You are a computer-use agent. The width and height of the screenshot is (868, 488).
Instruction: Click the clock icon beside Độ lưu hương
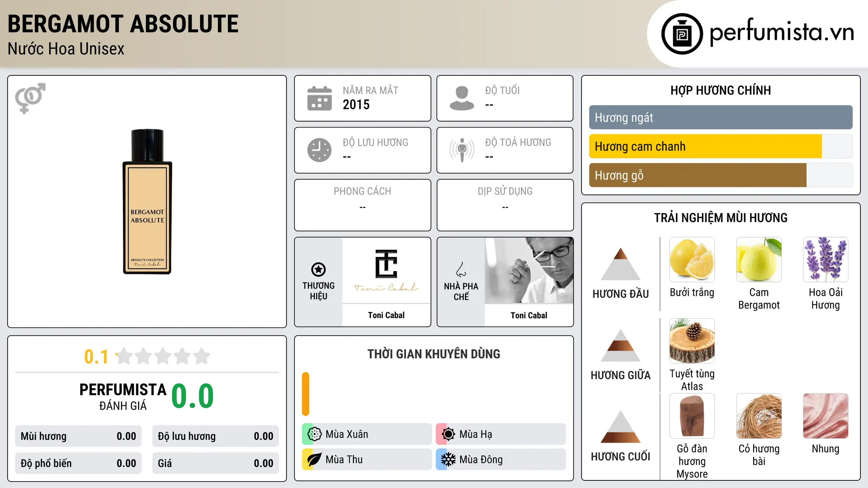[x=320, y=150]
